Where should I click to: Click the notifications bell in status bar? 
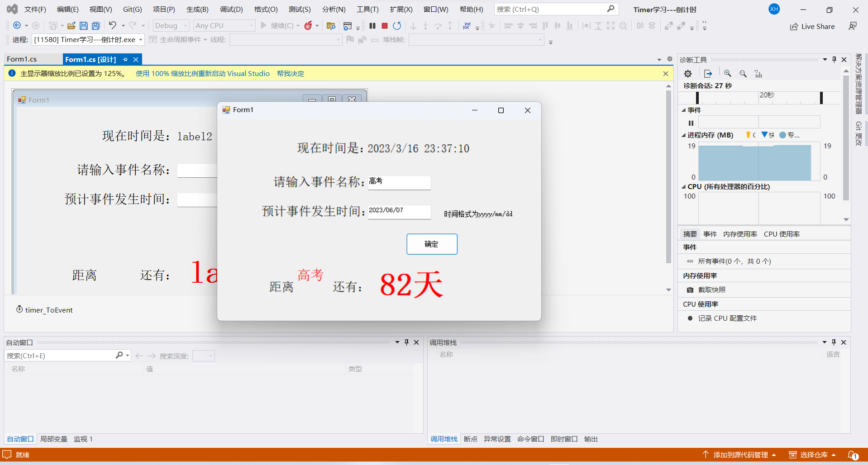[x=853, y=455]
